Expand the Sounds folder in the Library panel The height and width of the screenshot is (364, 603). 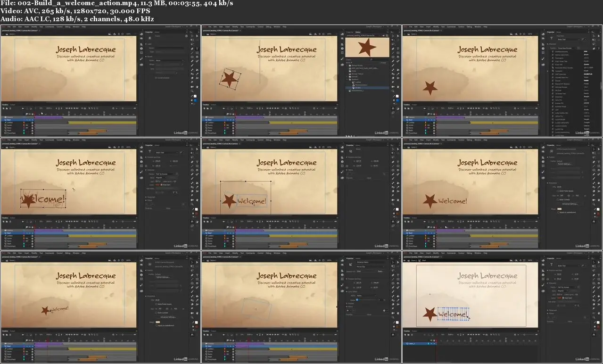[348, 76]
